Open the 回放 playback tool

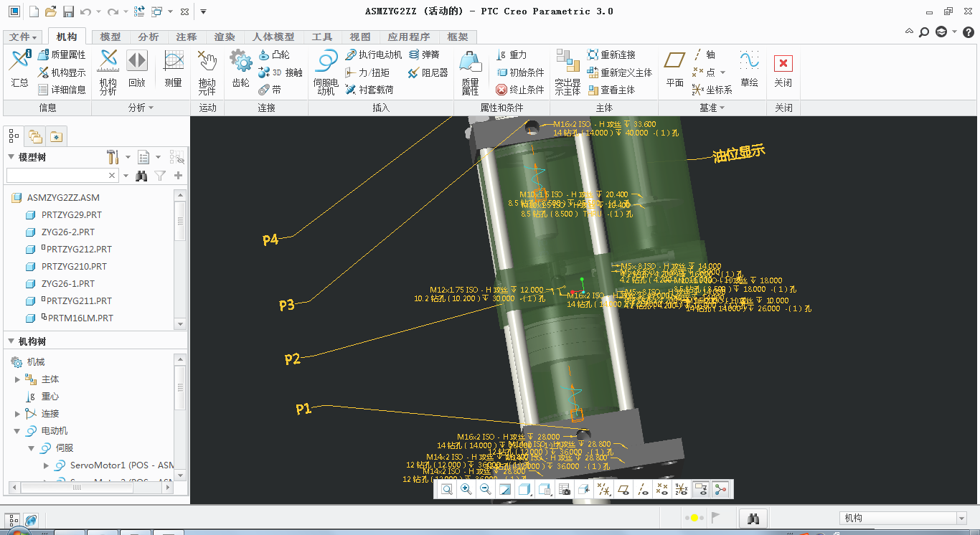(x=137, y=70)
